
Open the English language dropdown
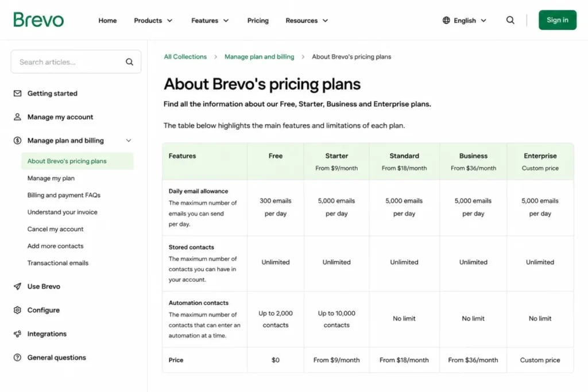[465, 20]
